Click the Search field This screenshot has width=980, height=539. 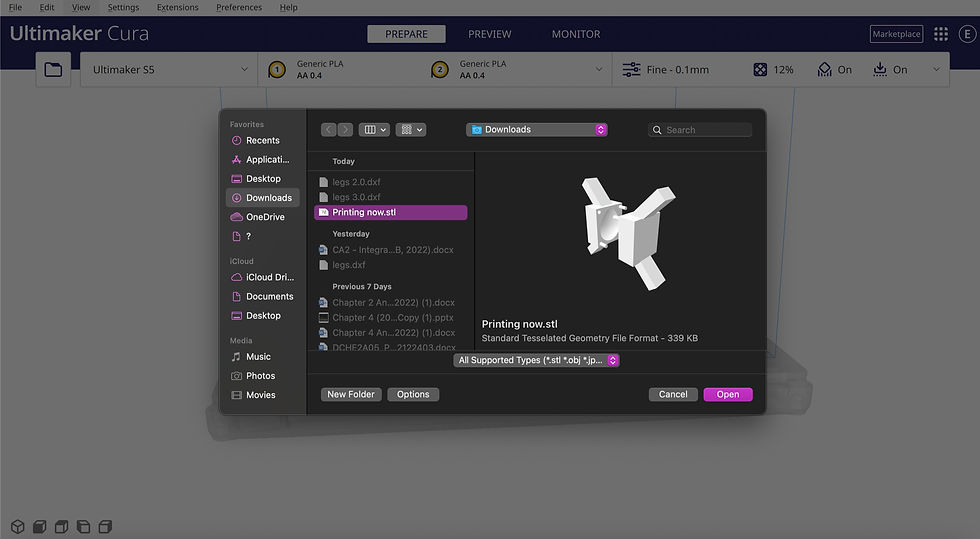click(x=700, y=130)
